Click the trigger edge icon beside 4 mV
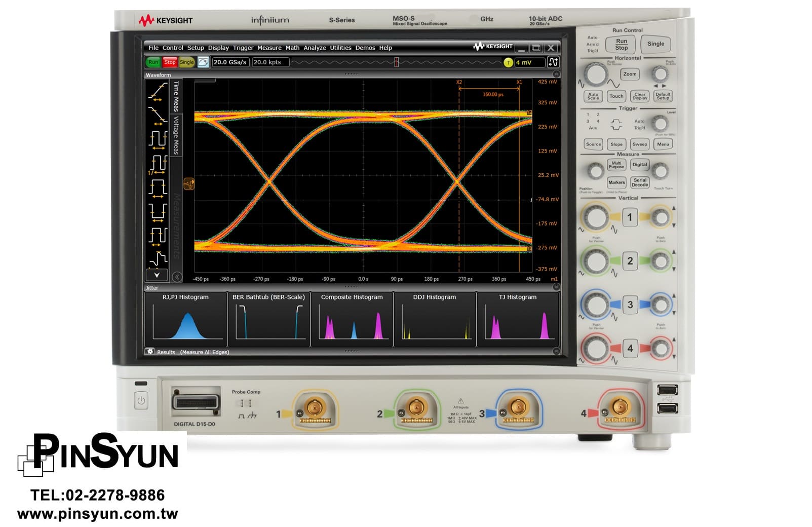The image size is (812, 527). pos(553,62)
